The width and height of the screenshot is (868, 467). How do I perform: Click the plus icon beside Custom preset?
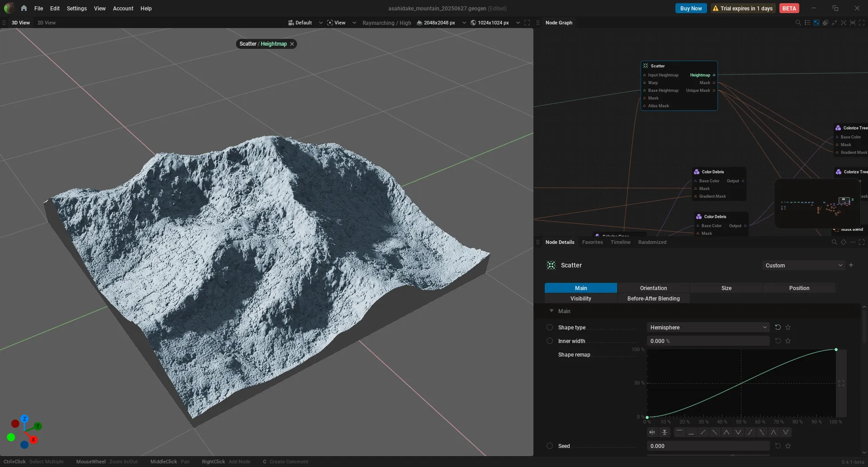pos(851,265)
